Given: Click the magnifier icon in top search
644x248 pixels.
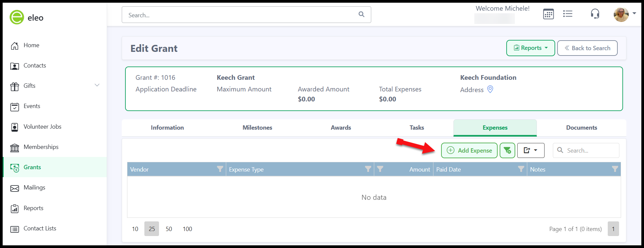Looking at the screenshot, I should [362, 14].
